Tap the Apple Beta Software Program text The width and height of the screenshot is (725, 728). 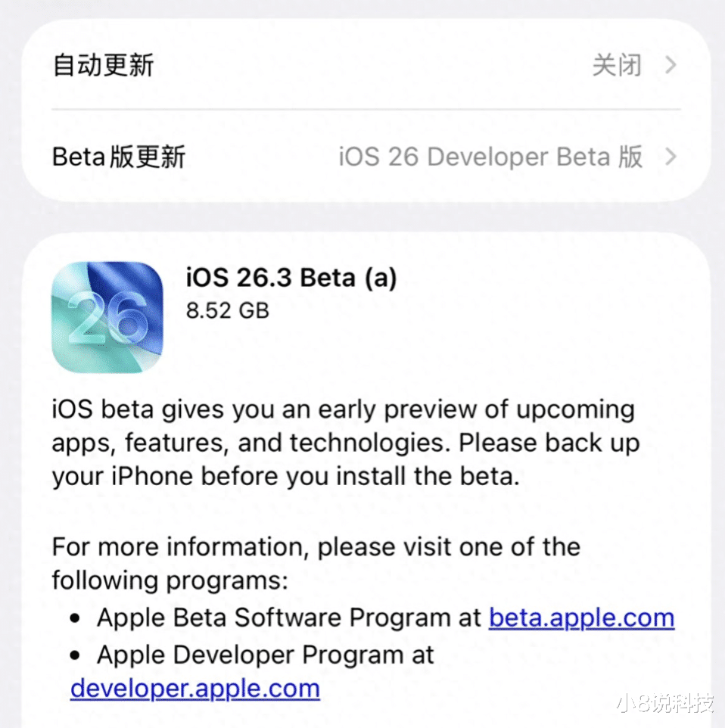point(289,618)
